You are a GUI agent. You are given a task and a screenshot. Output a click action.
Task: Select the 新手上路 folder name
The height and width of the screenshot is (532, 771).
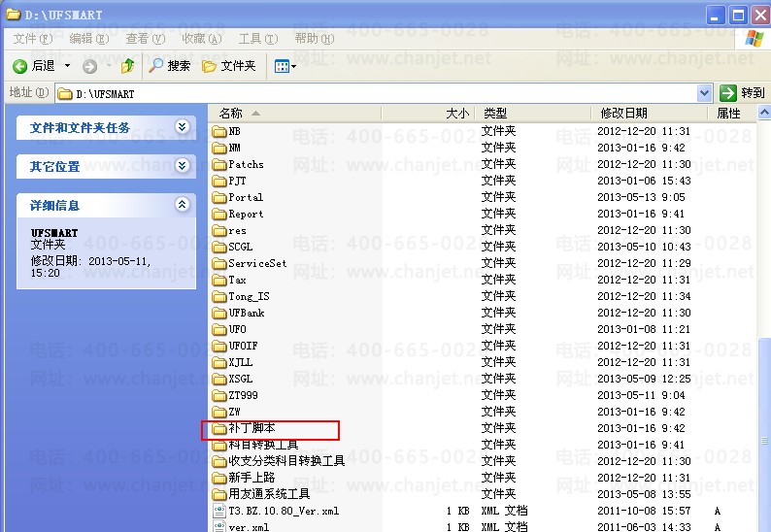pos(251,478)
